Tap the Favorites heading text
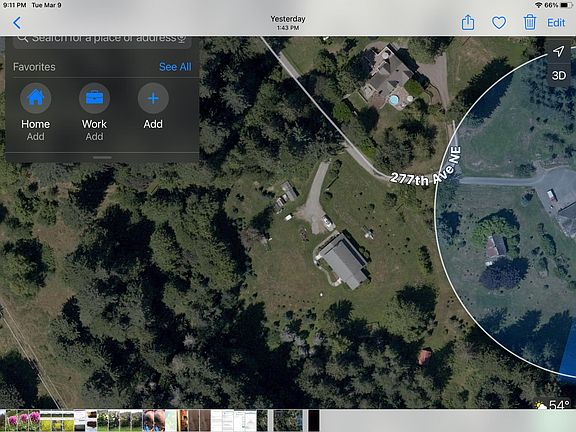 tap(34, 67)
